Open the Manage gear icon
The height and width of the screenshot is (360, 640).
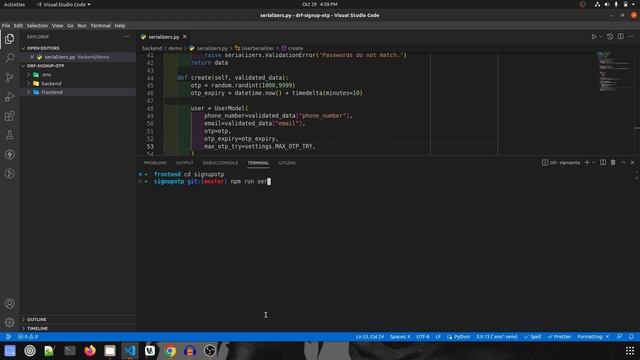[x=9, y=322]
